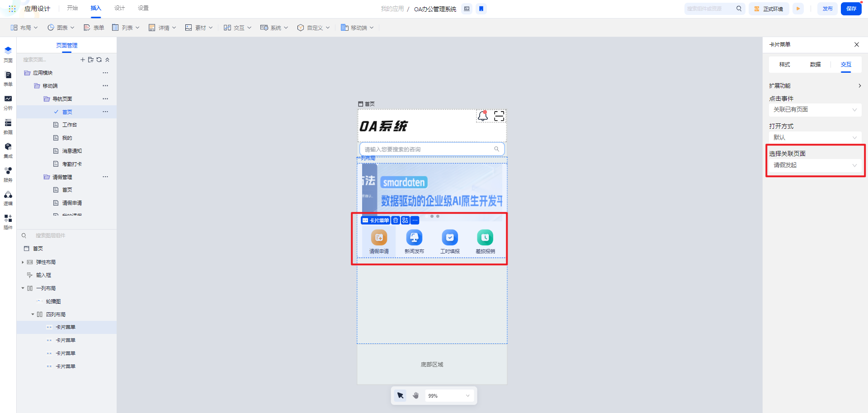Open the 点击事件 dropdown showing 关联已有页面
Viewport: 868px width, 413px height.
tap(815, 110)
